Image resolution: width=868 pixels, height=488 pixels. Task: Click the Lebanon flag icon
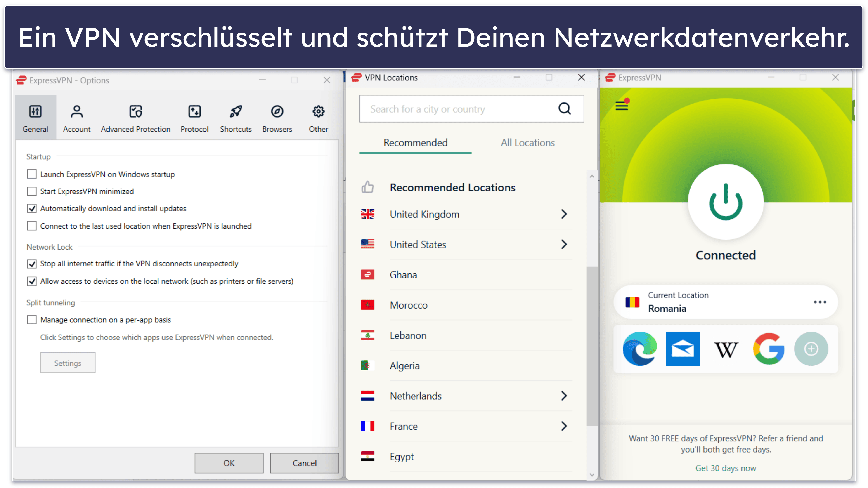click(367, 335)
